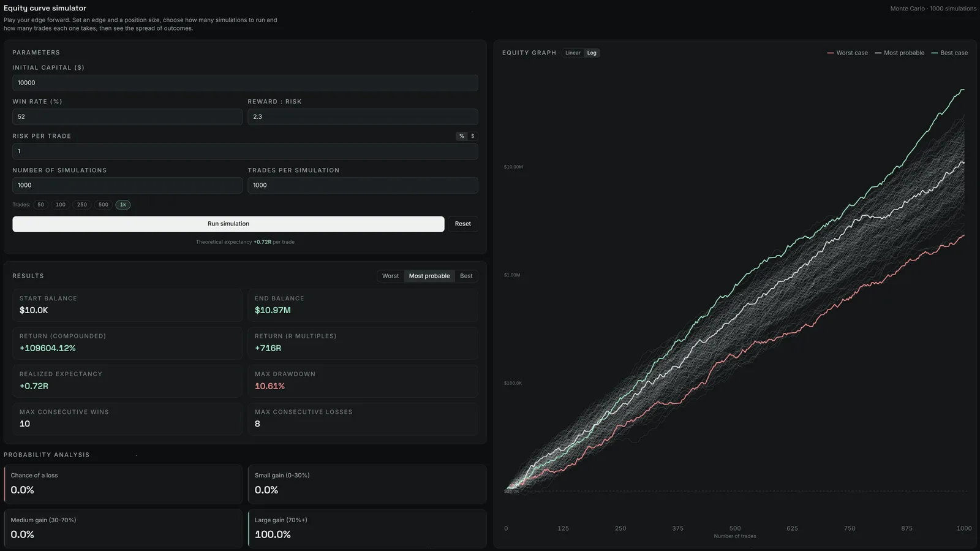The height and width of the screenshot is (551, 980).
Task: Click the Equity curve simulator title
Action: (45, 8)
